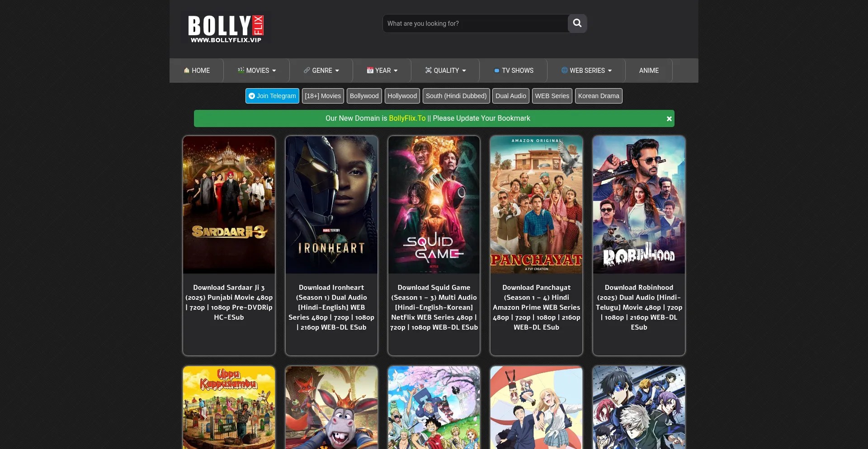Expand the MOVIES dropdown

[257, 71]
